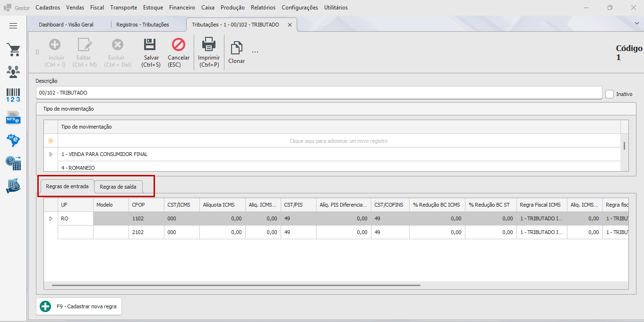Select the Regras de entrada tab

(x=67, y=186)
